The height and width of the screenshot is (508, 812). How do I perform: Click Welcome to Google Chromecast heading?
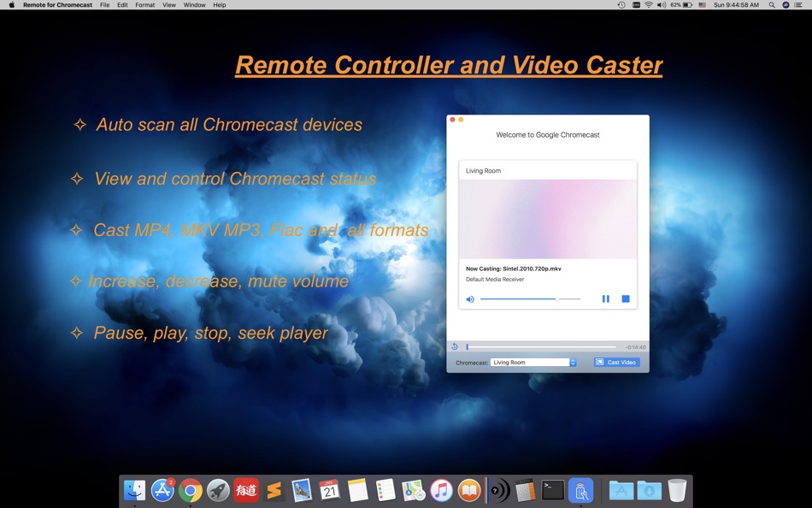[x=547, y=135]
